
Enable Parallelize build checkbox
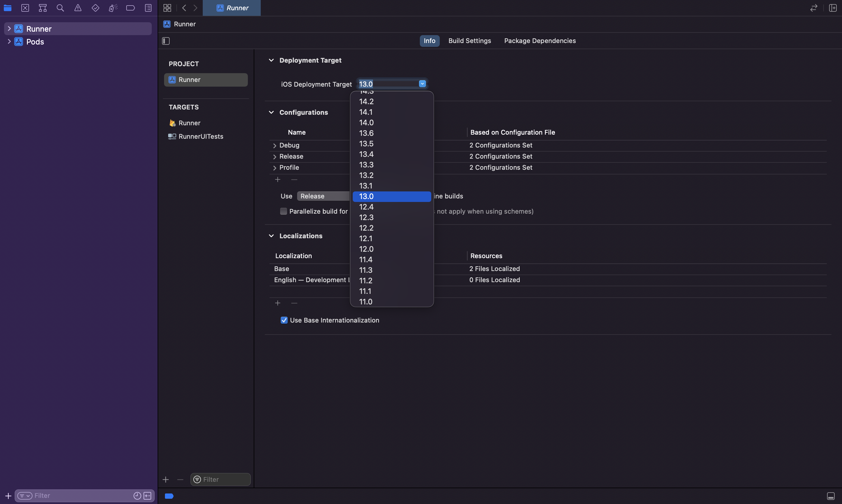click(x=284, y=211)
